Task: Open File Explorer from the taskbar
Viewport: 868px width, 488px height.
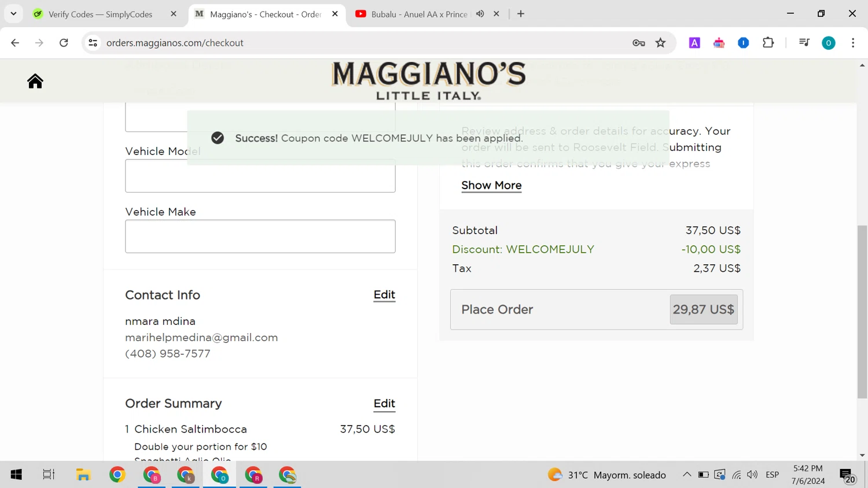Action: (x=83, y=475)
